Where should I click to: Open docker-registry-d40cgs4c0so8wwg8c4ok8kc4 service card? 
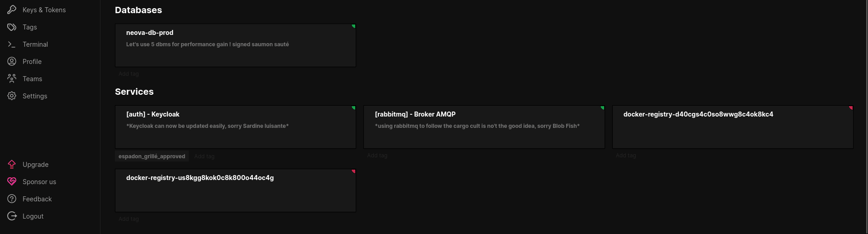(732, 127)
